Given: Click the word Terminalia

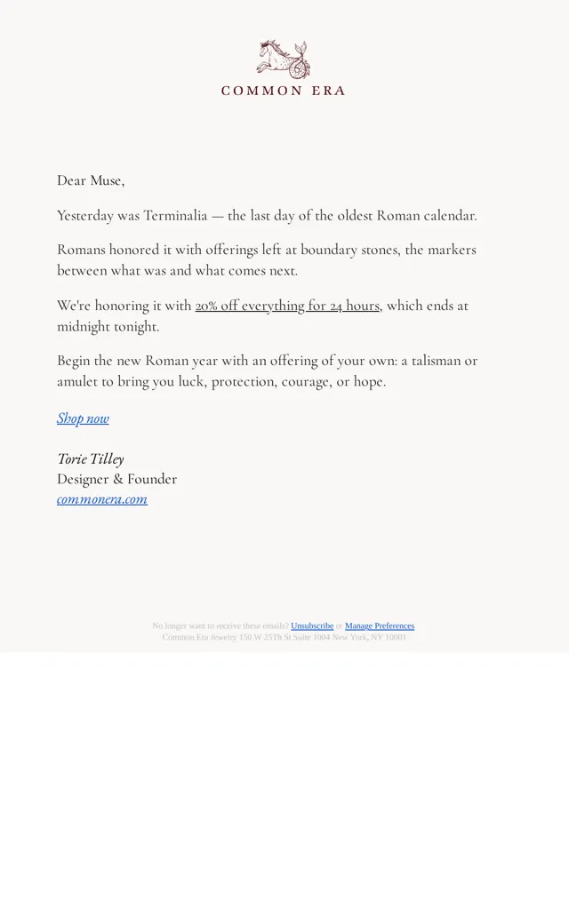Looking at the screenshot, I should (x=176, y=216).
